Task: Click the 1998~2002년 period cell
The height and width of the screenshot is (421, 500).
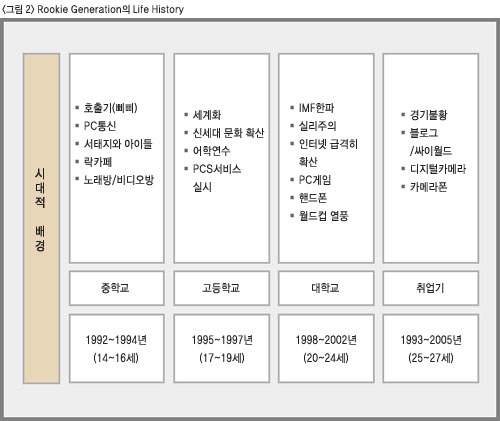Action: (x=326, y=348)
